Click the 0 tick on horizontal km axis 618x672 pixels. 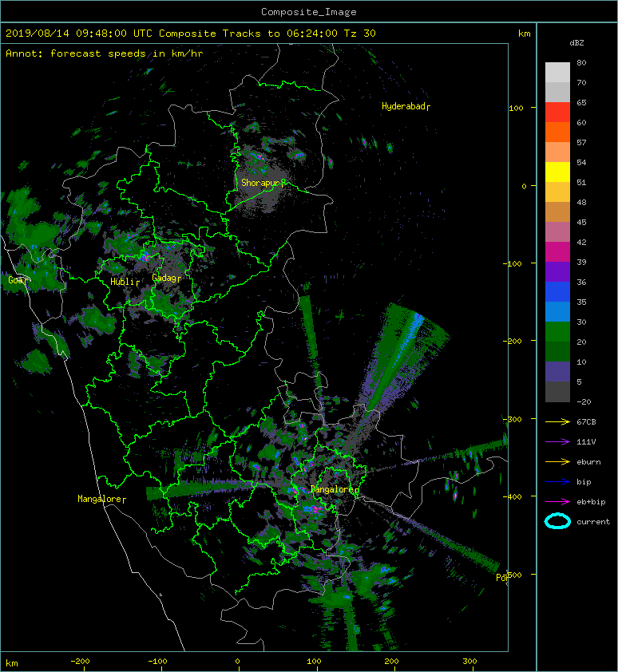coord(237,662)
